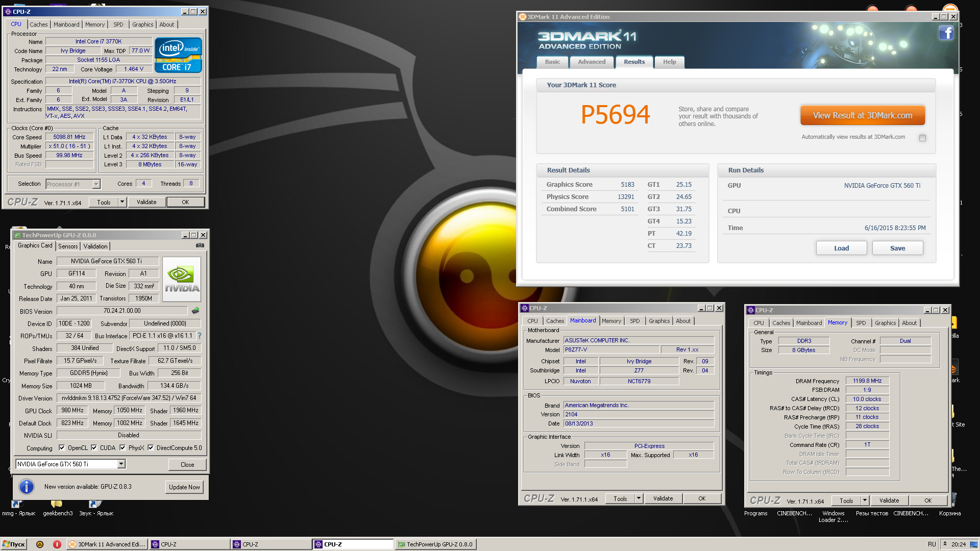This screenshot has width=980, height=551.
Task: Open the Validation tab in GPU-Z
Action: 95,246
